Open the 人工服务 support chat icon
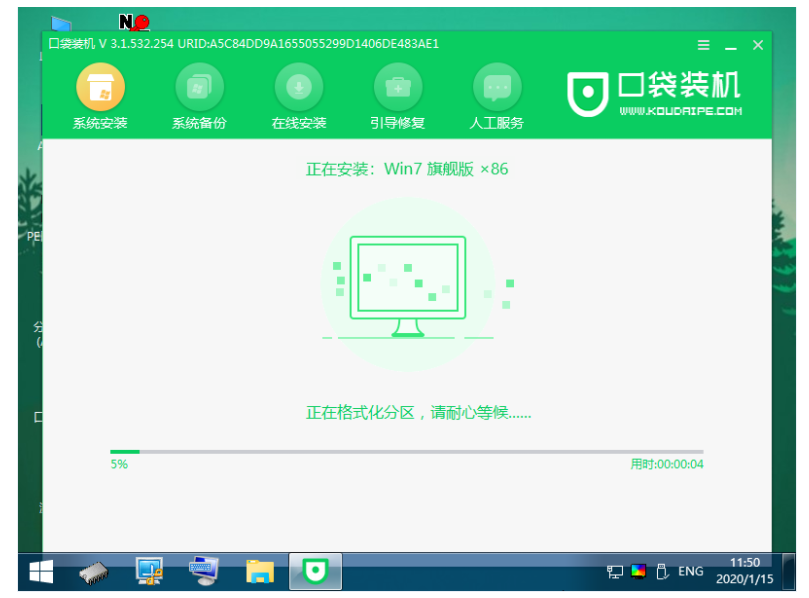Viewport: 809px width, 598px height. coord(497,87)
